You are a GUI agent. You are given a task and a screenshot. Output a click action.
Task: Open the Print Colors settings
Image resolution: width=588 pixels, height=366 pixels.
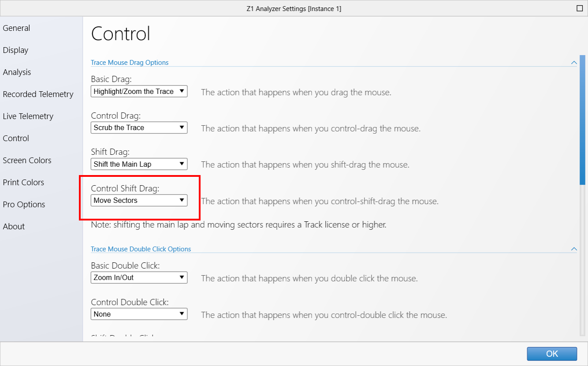(23, 183)
